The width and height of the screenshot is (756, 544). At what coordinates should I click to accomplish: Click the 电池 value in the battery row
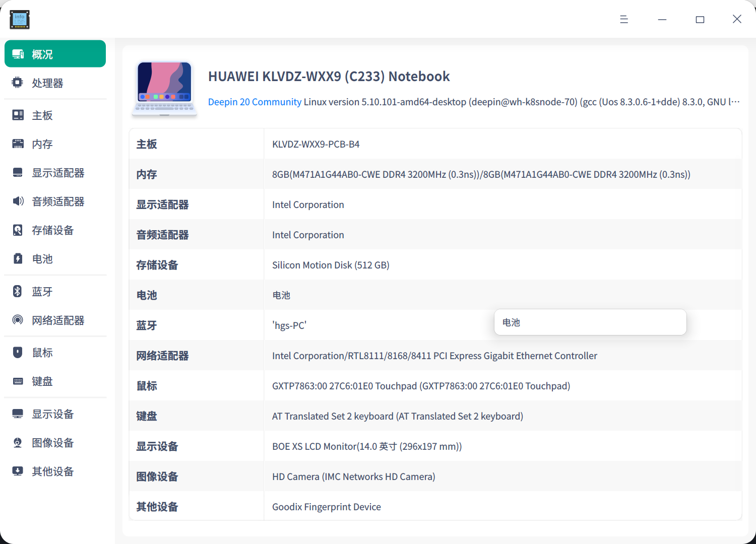point(281,295)
